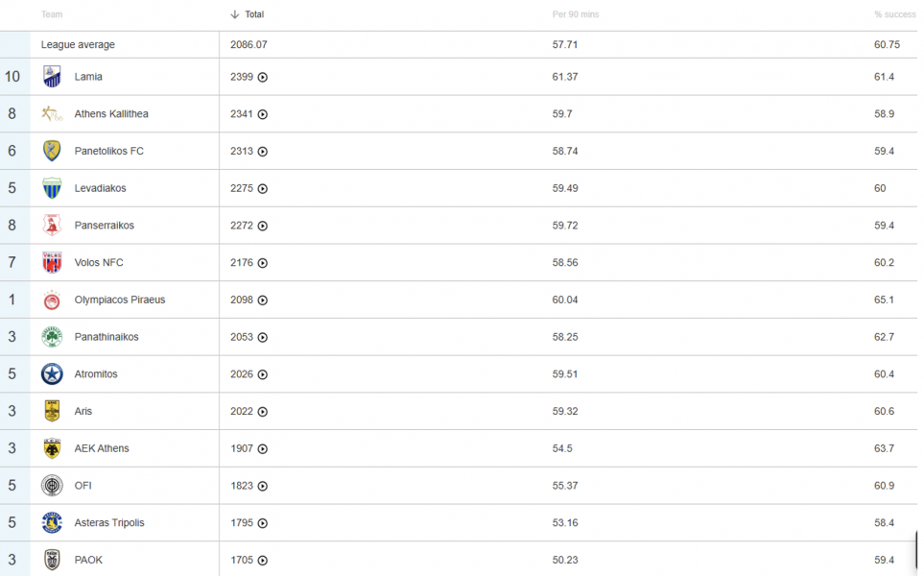Click the PAOK club badge
The height and width of the screenshot is (576, 924).
coord(52,560)
